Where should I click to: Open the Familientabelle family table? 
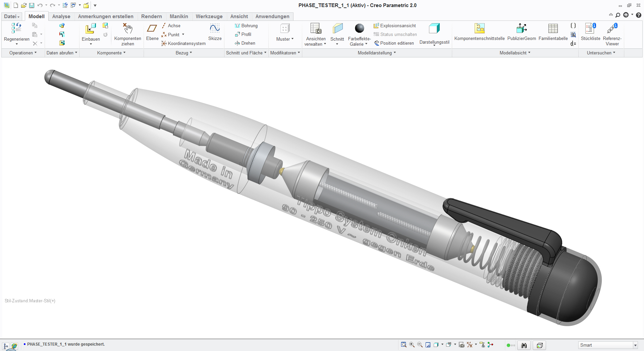(x=553, y=29)
